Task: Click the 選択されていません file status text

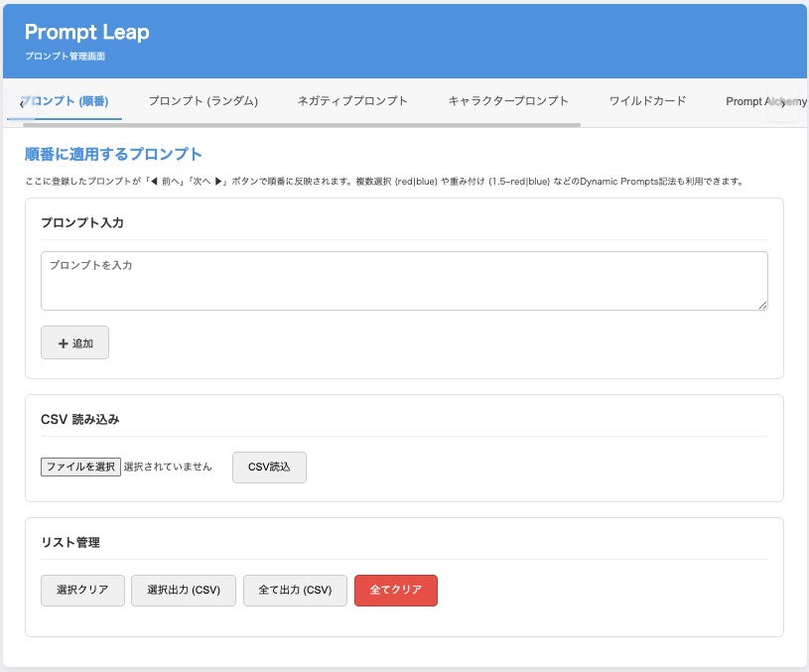Action: coord(168,467)
